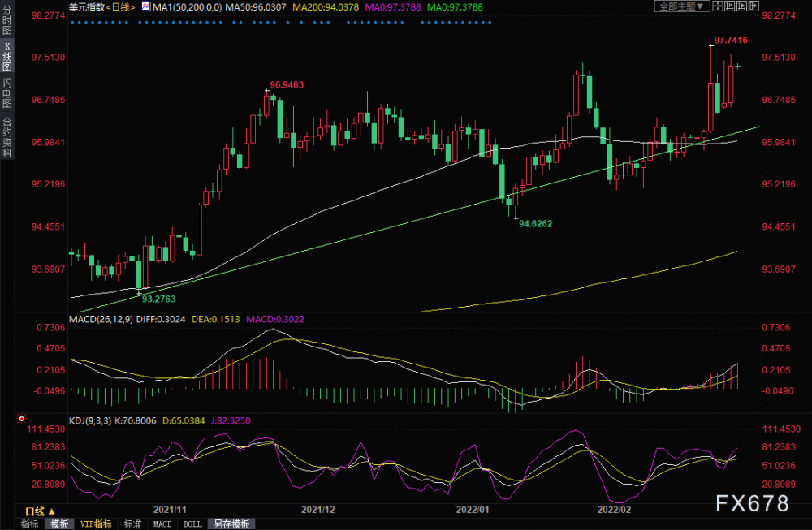This screenshot has width=812, height=530.
Task: Click the MA1(50,200,0,0) indicator label
Action: (187, 7)
